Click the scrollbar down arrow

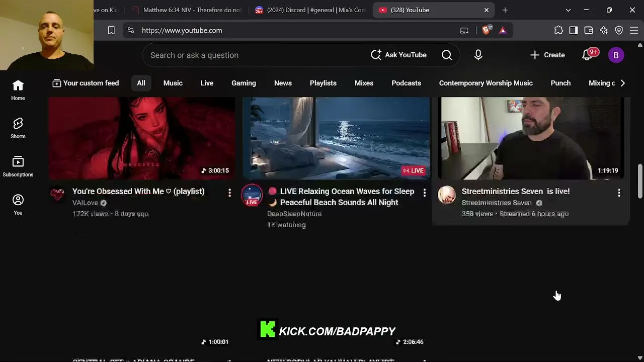640,357
